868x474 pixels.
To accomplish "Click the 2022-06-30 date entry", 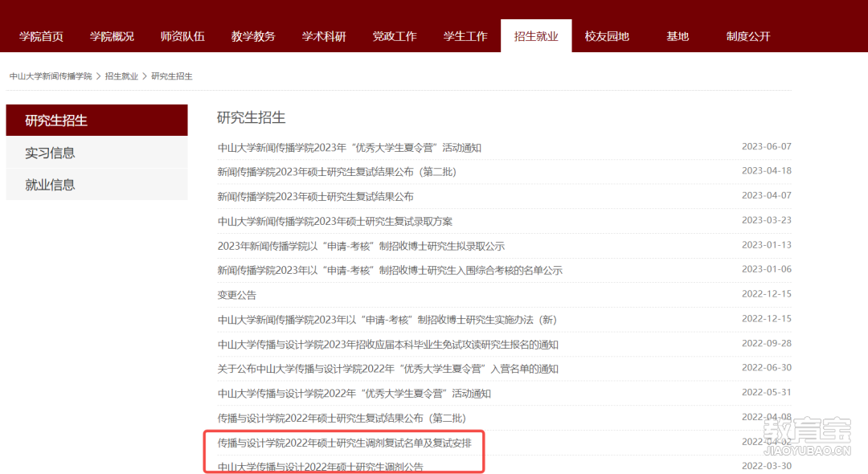I will 767,368.
